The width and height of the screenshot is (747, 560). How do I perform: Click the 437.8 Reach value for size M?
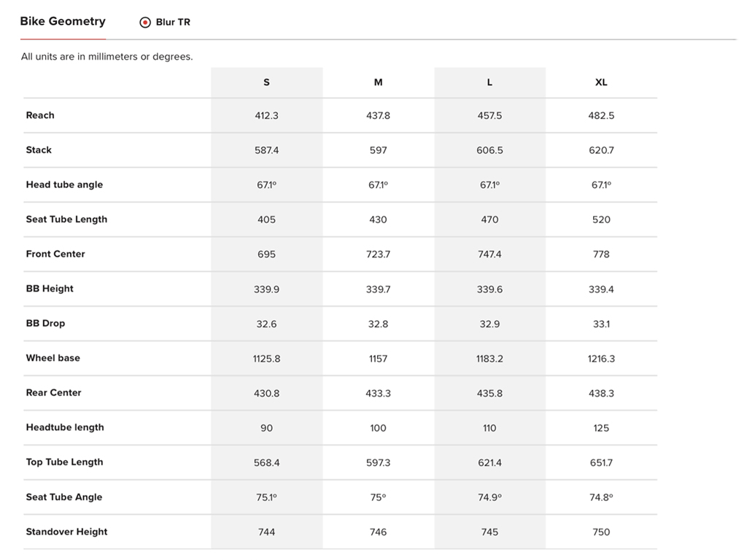tap(378, 116)
